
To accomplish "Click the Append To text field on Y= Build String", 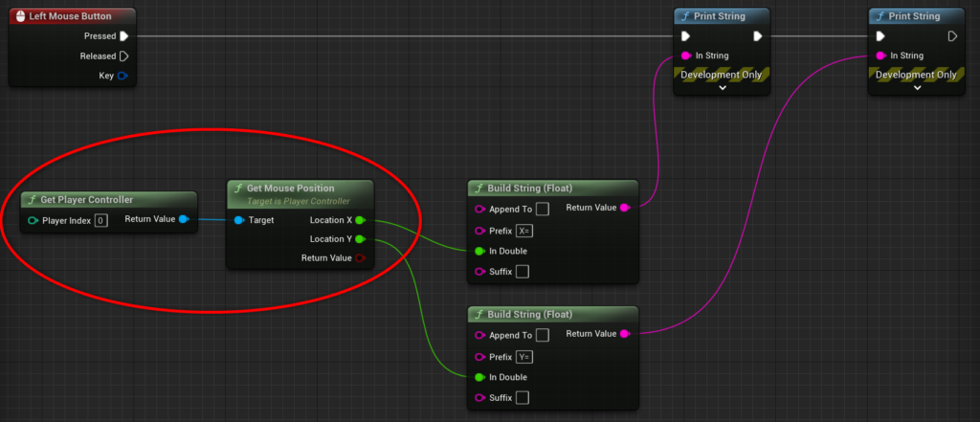I will [x=543, y=335].
